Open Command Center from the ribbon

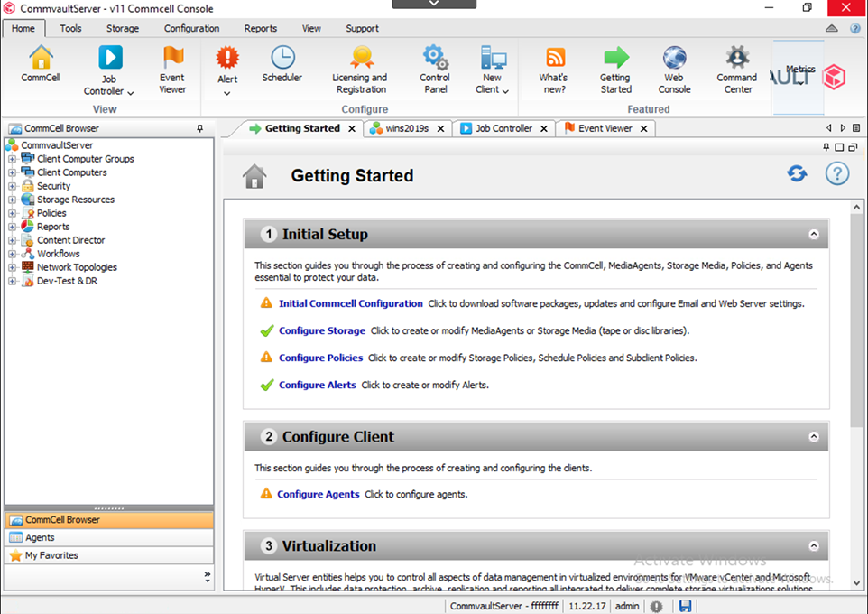click(x=737, y=70)
